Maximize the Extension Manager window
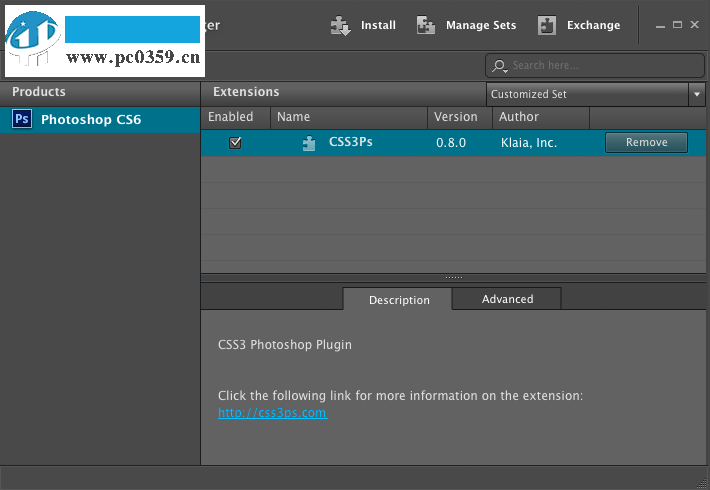Screen dimensions: 710x490 (x=677, y=25)
